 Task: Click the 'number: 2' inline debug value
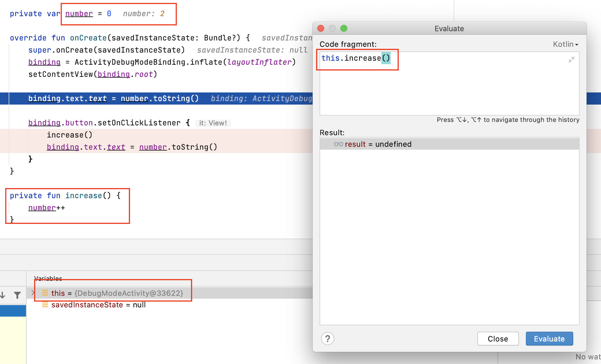pyautogui.click(x=144, y=14)
